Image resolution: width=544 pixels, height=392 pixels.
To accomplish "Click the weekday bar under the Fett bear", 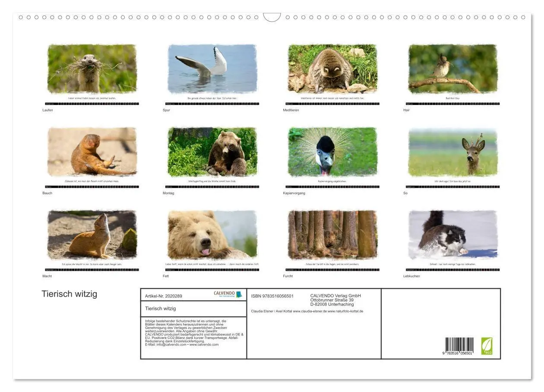I will tap(212, 269).
